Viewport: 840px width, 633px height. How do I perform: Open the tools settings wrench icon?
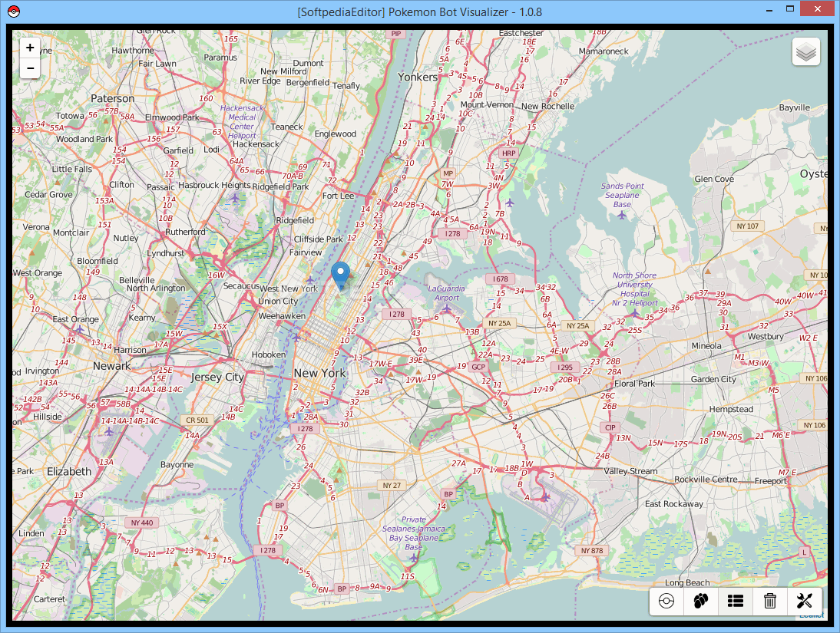tap(804, 601)
